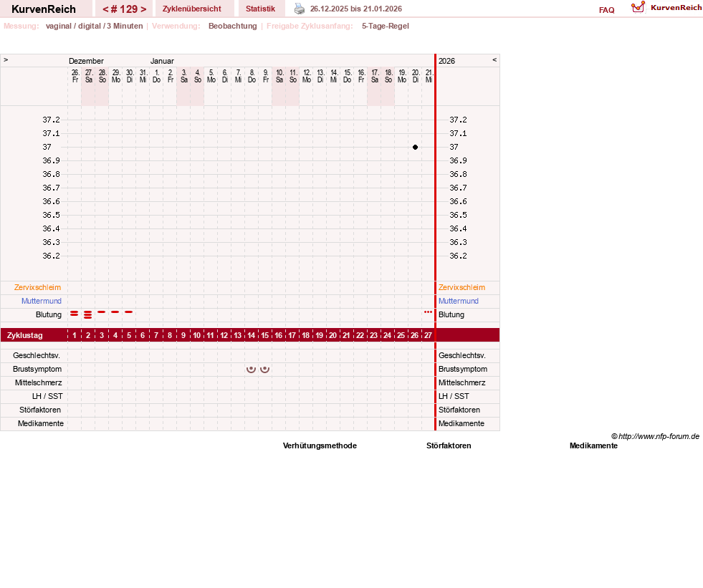Open cycle number 129 navigation tab
Screen dimensions: 703x588
tap(124, 9)
